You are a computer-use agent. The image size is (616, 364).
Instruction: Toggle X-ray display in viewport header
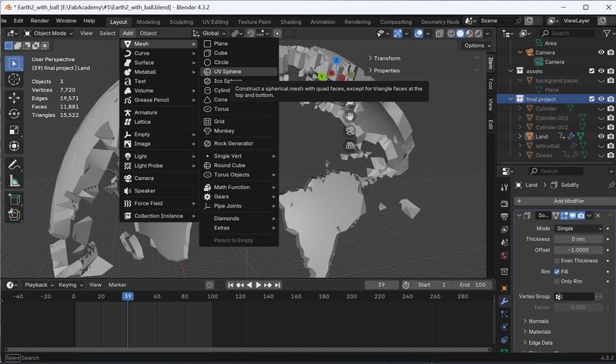tap(439, 33)
